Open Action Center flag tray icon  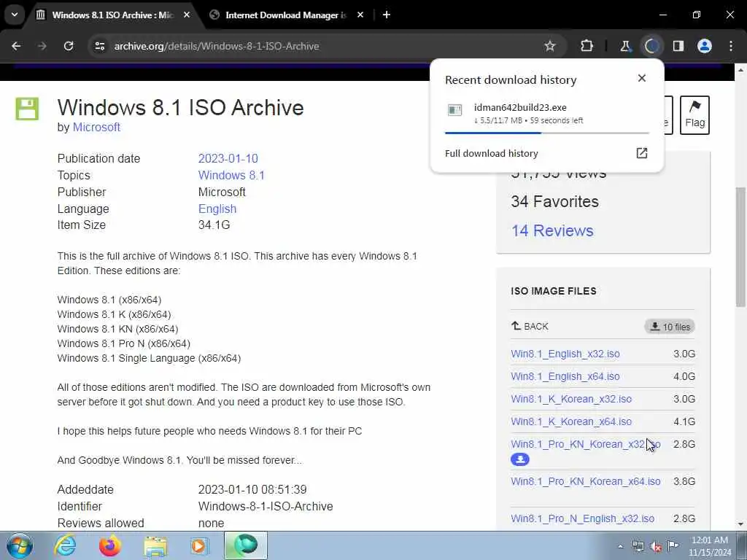coord(673,546)
